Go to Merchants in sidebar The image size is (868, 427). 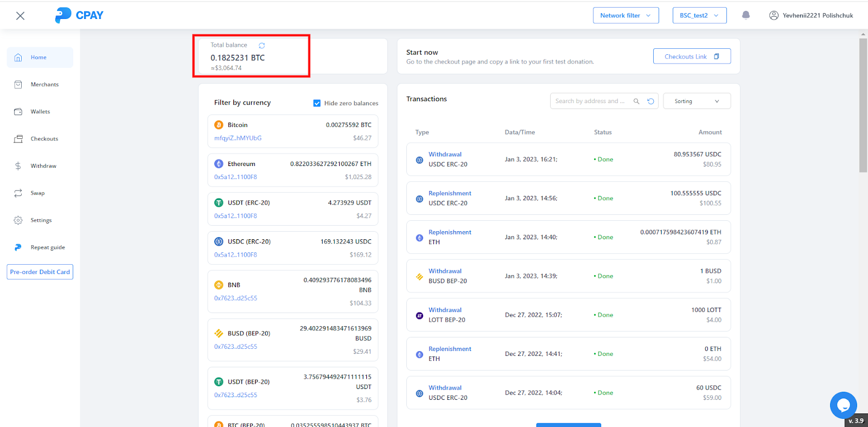click(44, 85)
